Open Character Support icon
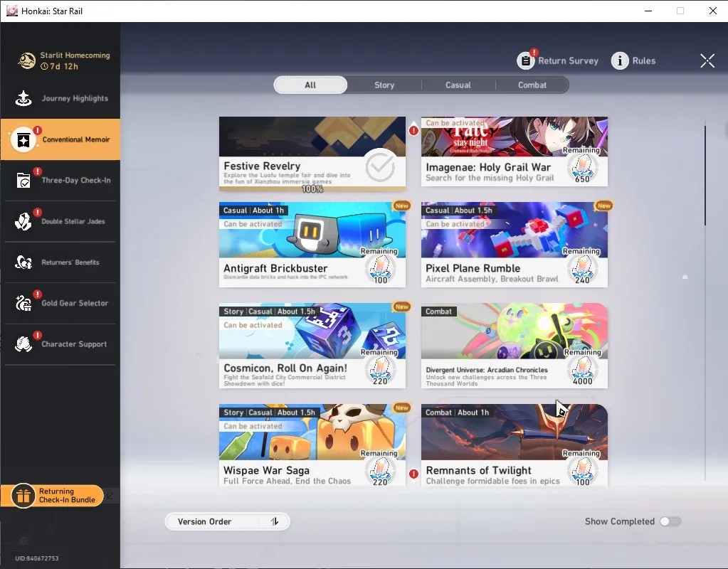The image size is (728, 569). 23,344
